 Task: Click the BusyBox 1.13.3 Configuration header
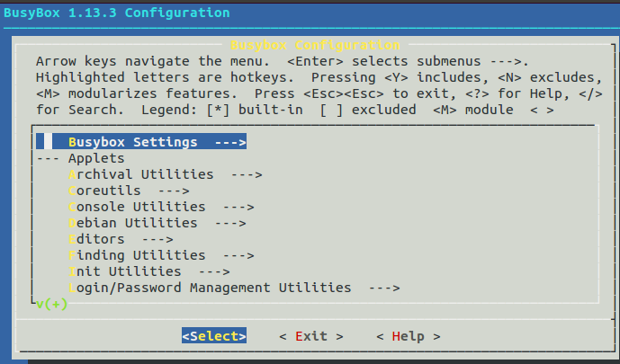117,13
